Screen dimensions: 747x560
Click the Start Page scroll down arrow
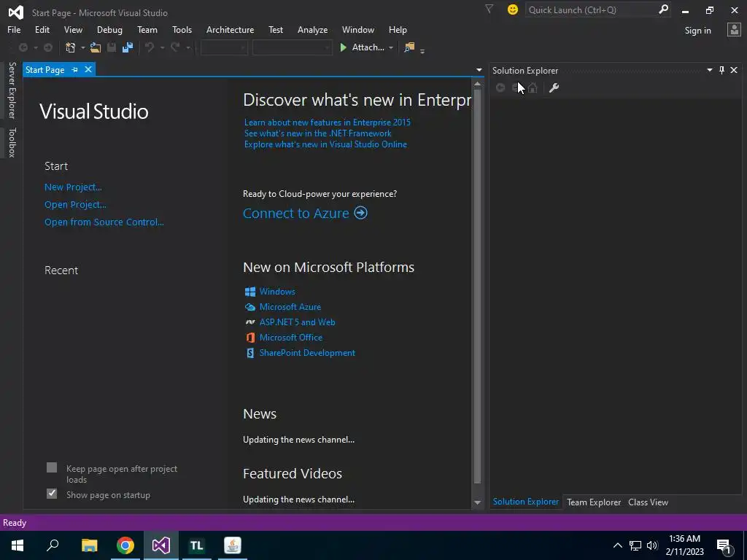[x=477, y=503]
